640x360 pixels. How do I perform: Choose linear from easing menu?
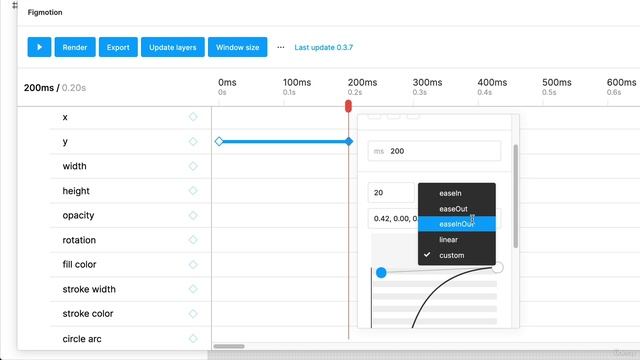[457, 240]
